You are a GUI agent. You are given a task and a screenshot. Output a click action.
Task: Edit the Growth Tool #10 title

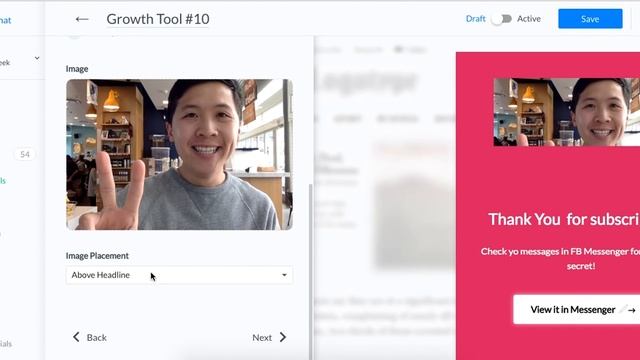pos(158,19)
